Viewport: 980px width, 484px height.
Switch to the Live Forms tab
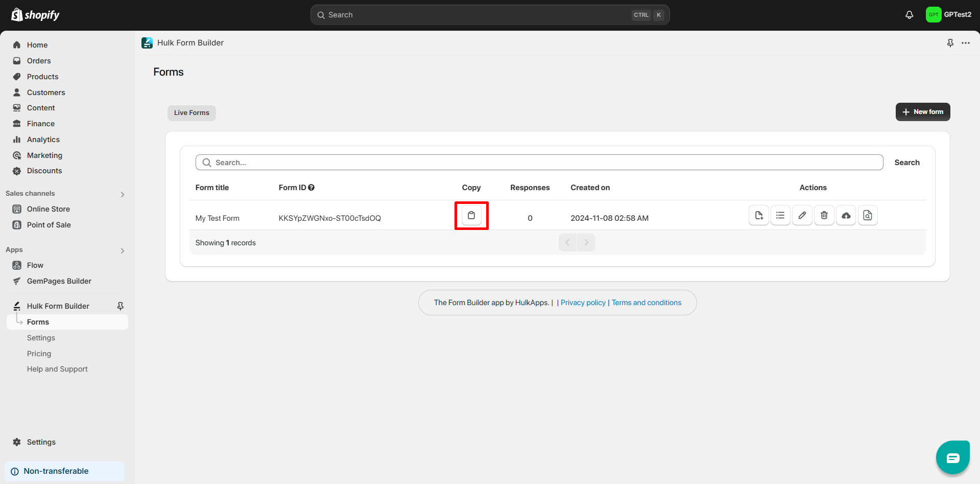(192, 113)
